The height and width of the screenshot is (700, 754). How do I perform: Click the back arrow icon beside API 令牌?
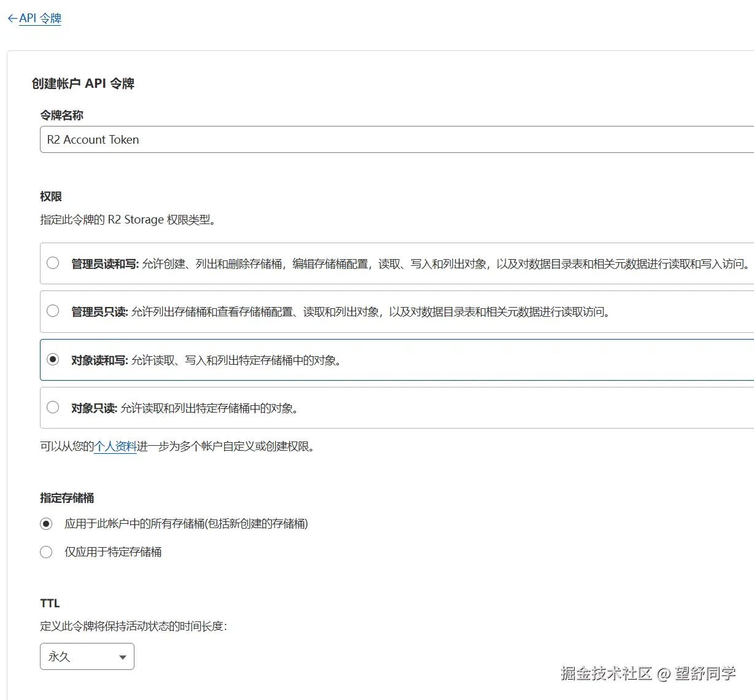(12, 18)
